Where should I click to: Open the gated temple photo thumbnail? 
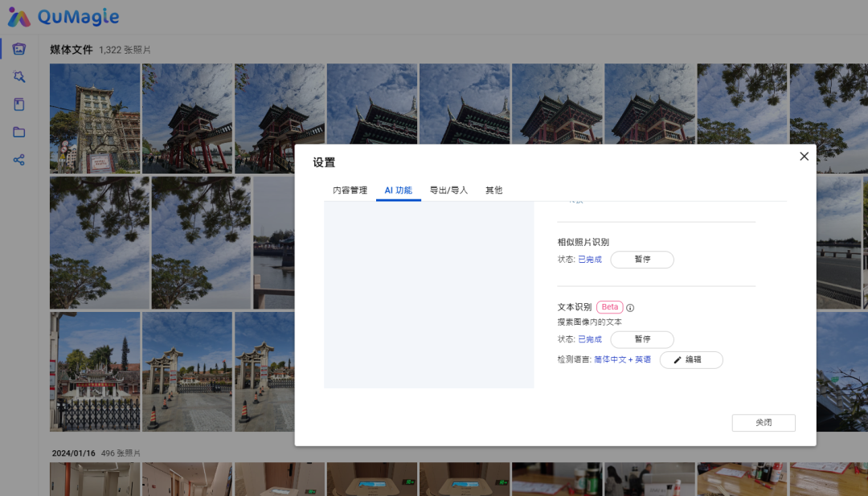click(x=95, y=371)
